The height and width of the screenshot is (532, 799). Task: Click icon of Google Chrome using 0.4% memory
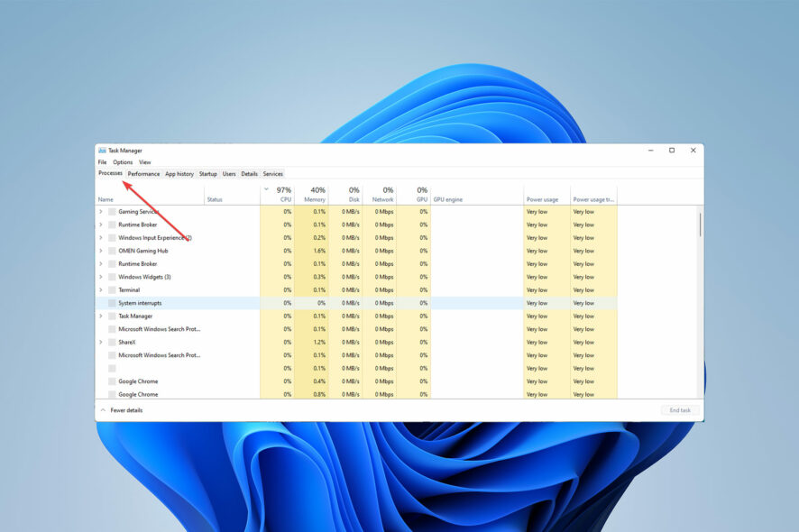click(x=112, y=381)
